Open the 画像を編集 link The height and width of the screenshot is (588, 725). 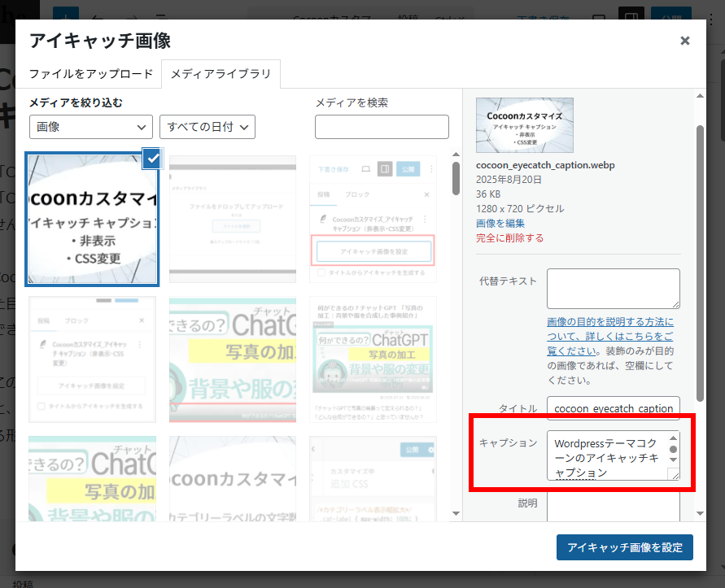[x=500, y=224]
